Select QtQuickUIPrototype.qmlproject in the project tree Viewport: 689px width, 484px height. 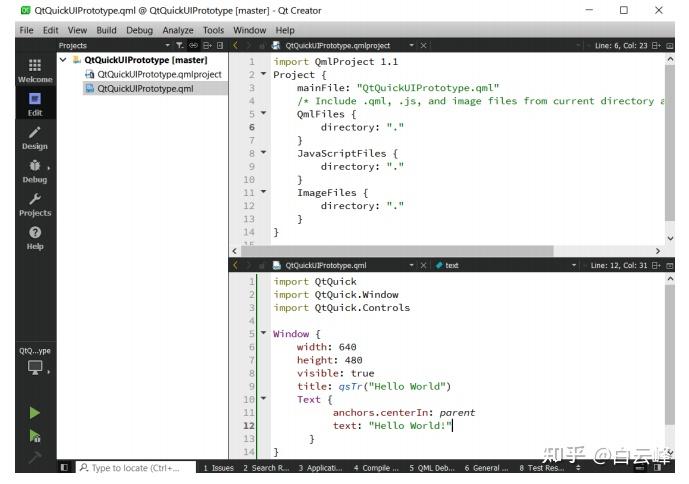pos(158,74)
